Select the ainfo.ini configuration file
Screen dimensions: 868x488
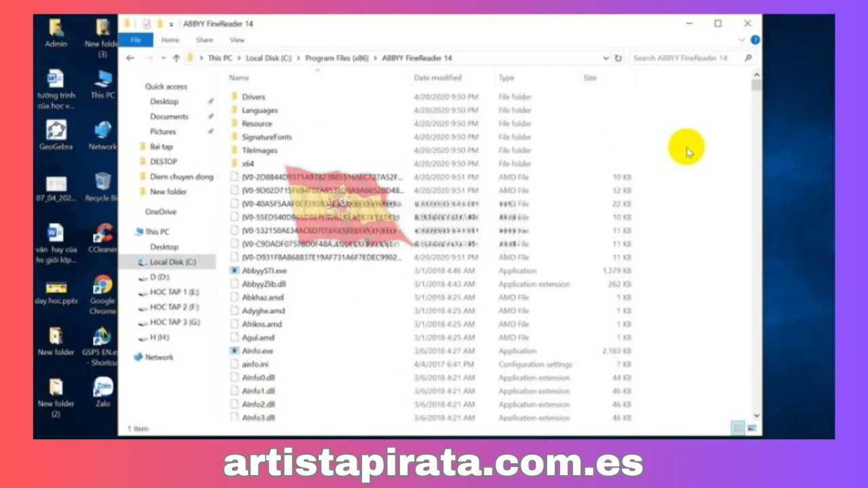pyautogui.click(x=255, y=364)
